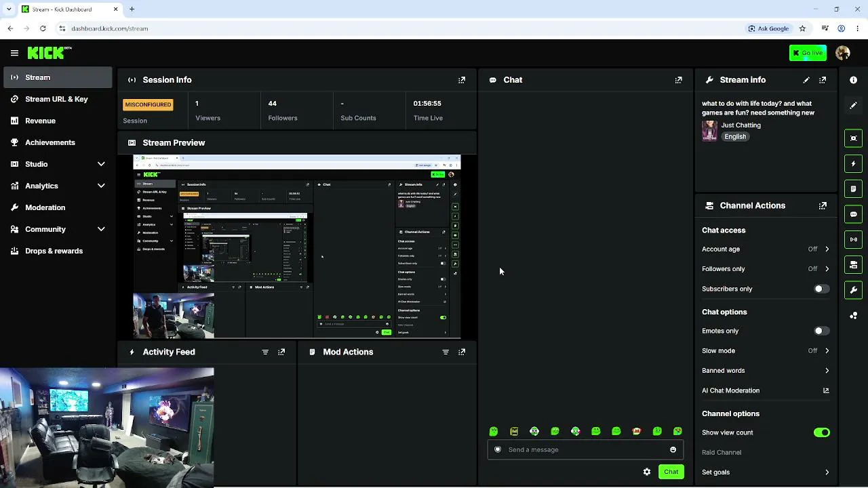This screenshot has width=868, height=488.
Task: Pop out the Session Info panel
Action: (462, 80)
